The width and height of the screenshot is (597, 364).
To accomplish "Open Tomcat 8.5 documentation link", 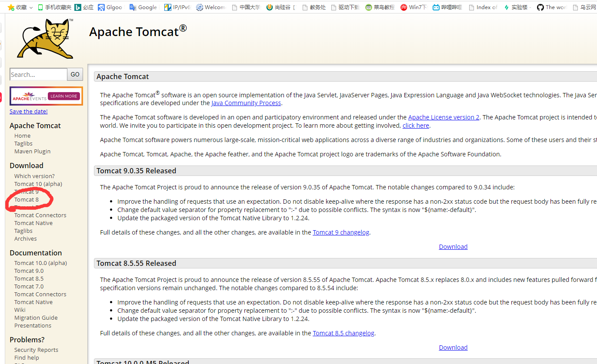I will 29,278.
